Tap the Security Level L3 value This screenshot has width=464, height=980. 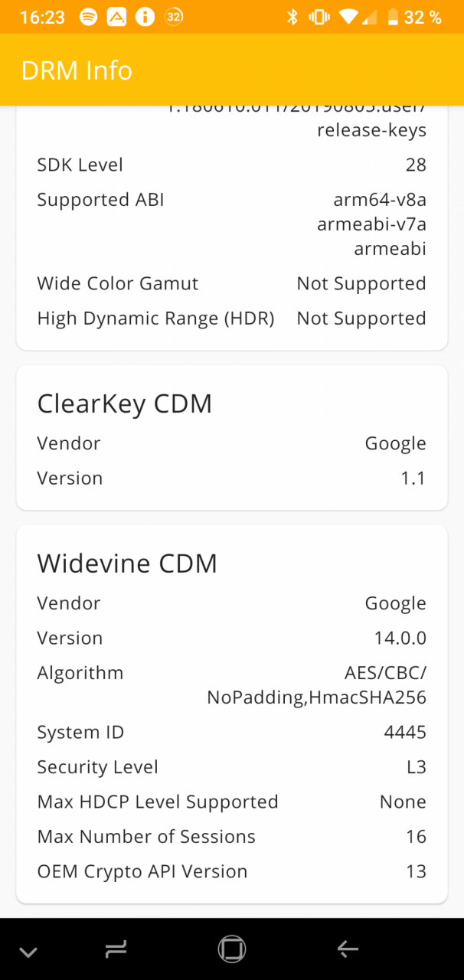click(x=417, y=767)
